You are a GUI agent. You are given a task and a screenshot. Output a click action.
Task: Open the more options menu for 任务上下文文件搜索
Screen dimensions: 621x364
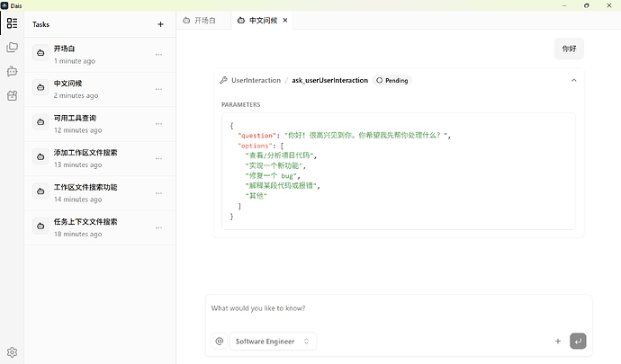[158, 227]
